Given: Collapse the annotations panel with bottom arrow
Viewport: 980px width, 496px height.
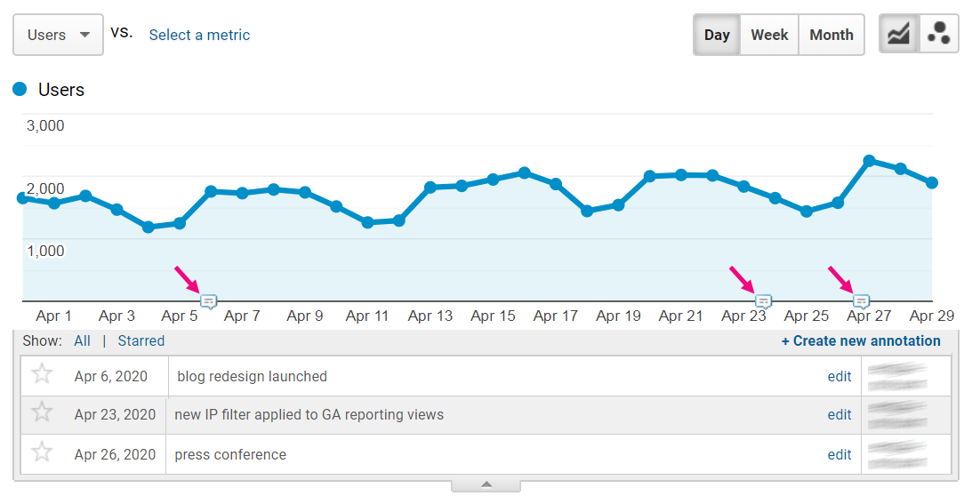Looking at the screenshot, I should 486,485.
